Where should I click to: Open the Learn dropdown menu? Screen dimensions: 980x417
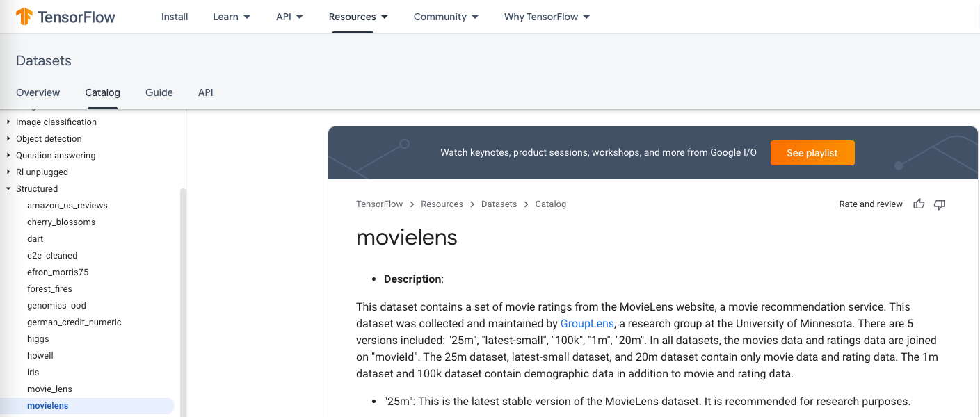tap(232, 17)
